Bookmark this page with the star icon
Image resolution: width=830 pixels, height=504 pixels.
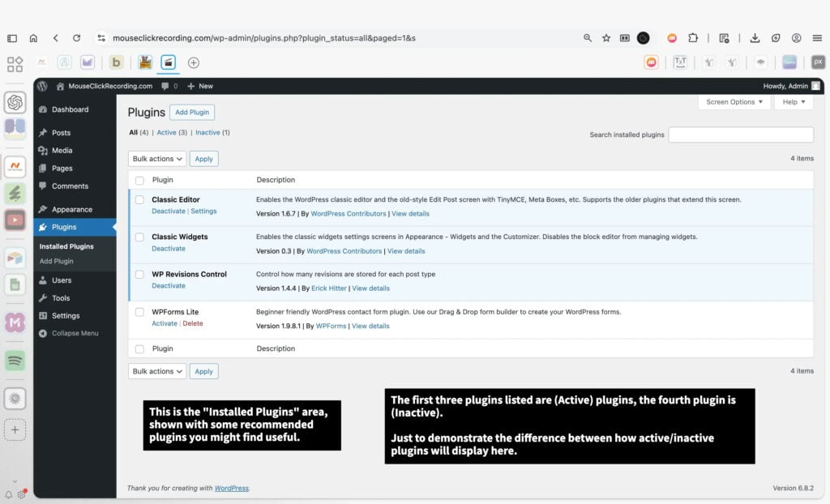[x=605, y=38]
